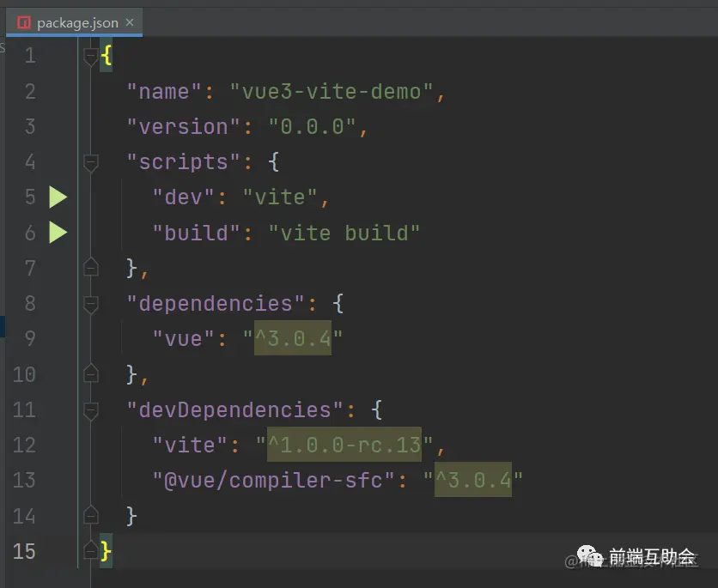The height and width of the screenshot is (588, 718).
Task: Click the "version" property on line 3
Action: [182, 126]
